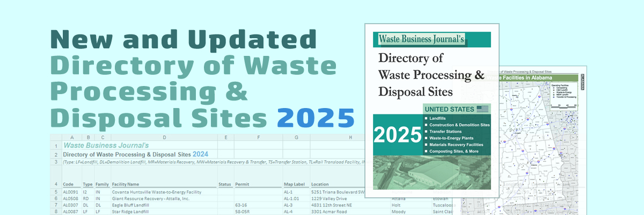The width and height of the screenshot is (644, 215).
Task: Click cell 'AL0087'
Action: 70,211
